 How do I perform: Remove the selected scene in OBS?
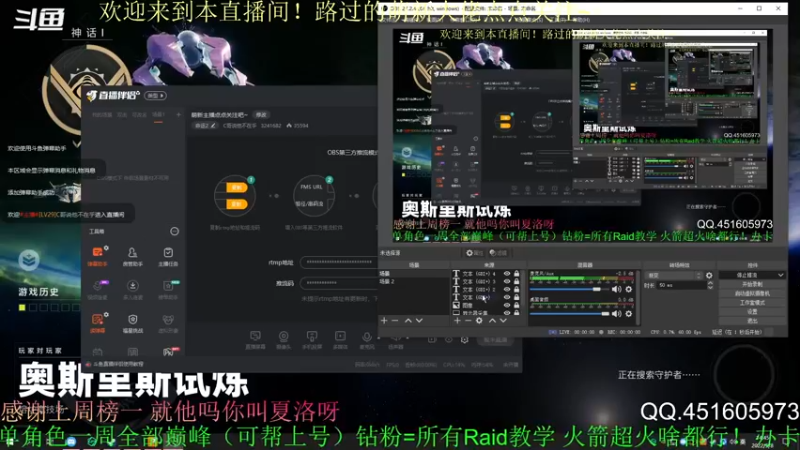point(395,320)
